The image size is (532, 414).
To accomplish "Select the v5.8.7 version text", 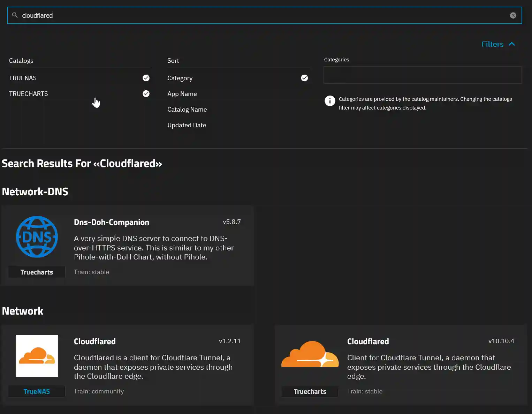I will (232, 221).
